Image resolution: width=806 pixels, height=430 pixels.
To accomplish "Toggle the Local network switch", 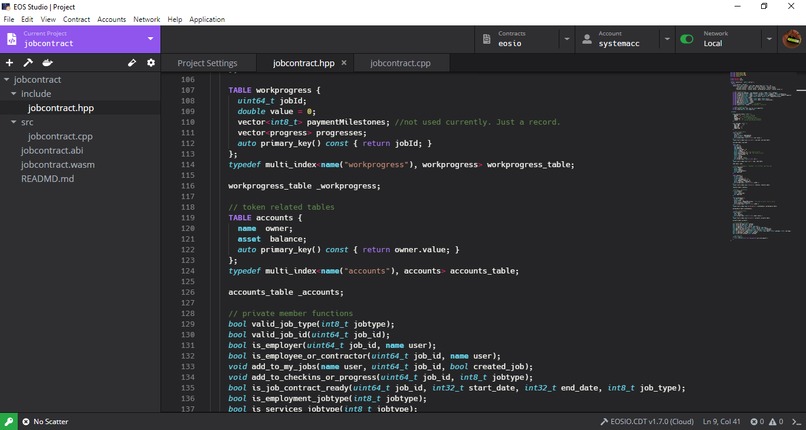I will [x=687, y=39].
